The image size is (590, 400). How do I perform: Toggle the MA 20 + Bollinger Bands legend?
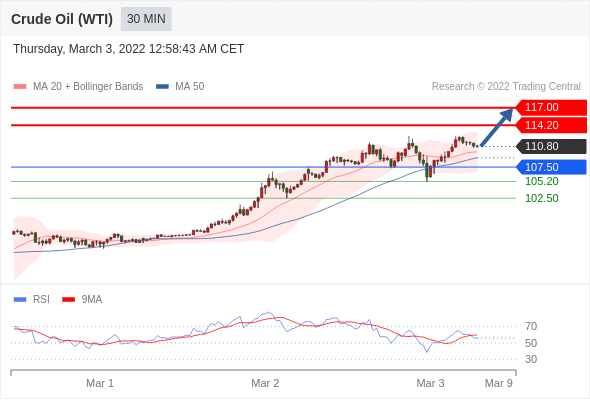[x=78, y=87]
